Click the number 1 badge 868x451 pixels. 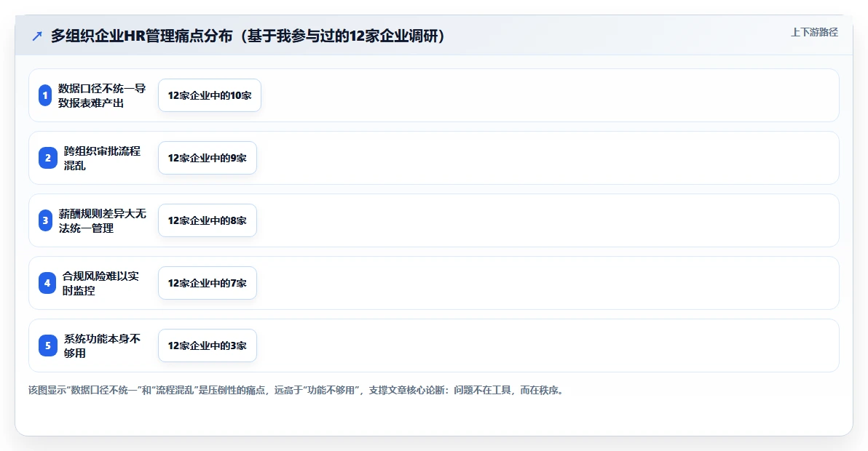tap(45, 95)
